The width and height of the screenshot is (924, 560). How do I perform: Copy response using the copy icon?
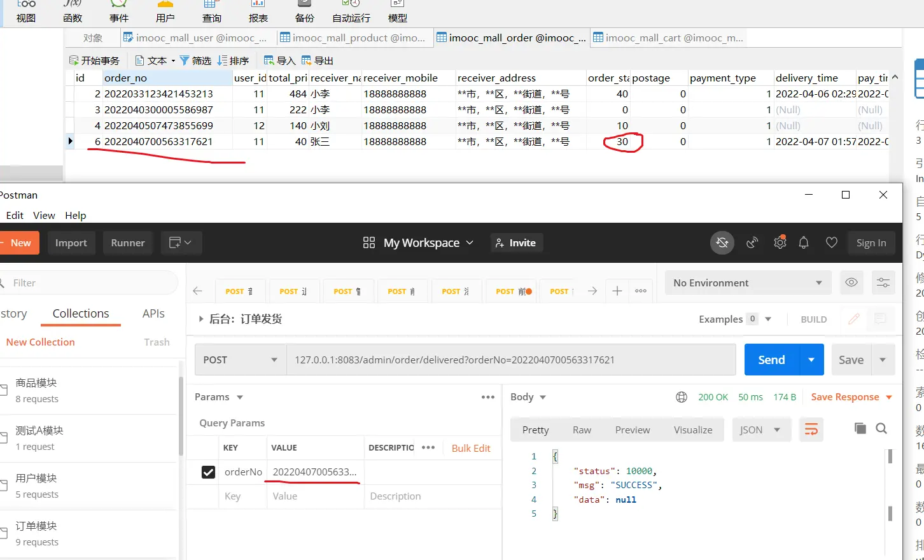coord(860,429)
